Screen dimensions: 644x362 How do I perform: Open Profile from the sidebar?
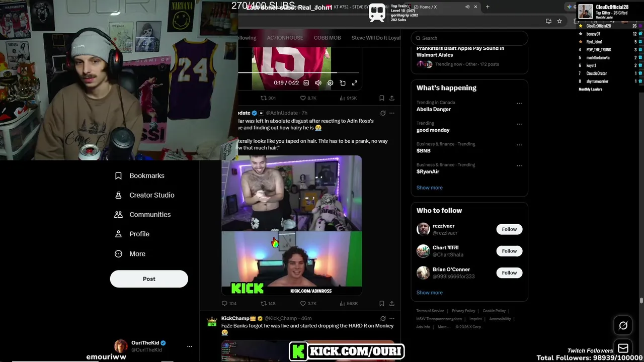click(x=132, y=234)
